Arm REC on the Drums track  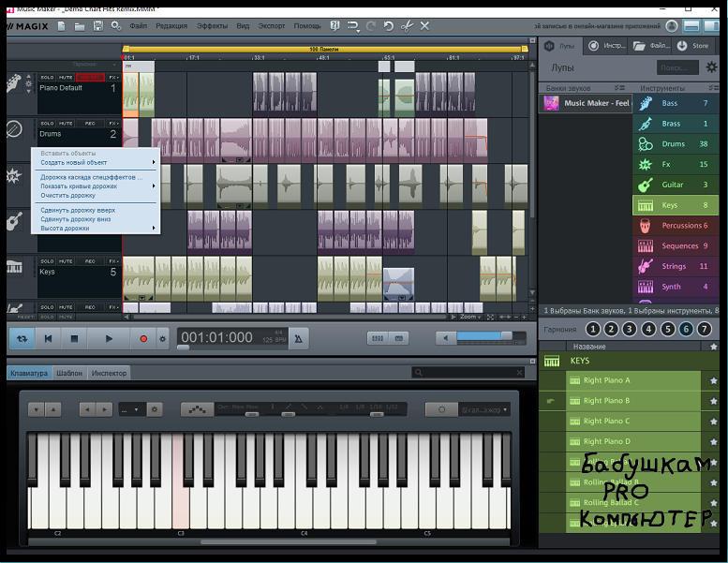90,124
